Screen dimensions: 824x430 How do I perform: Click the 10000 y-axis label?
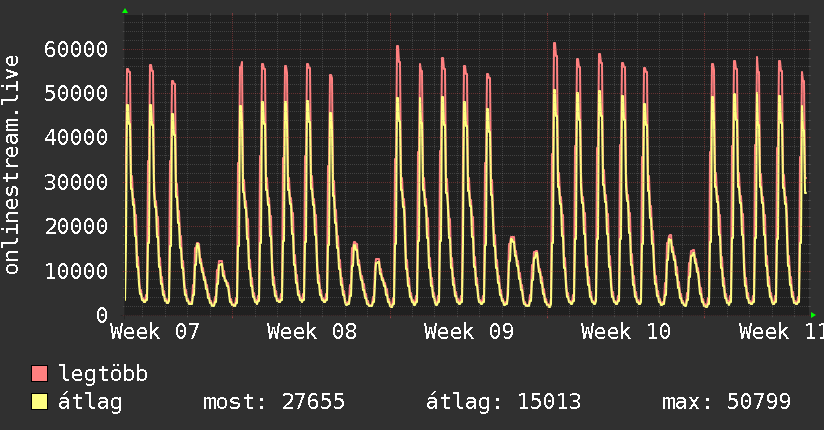pos(76,271)
